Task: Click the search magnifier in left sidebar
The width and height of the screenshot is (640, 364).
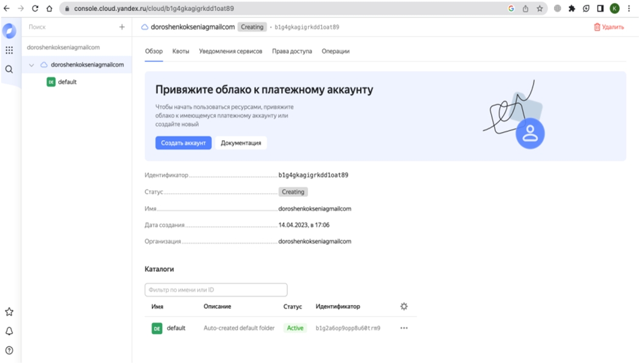Action: pos(9,69)
